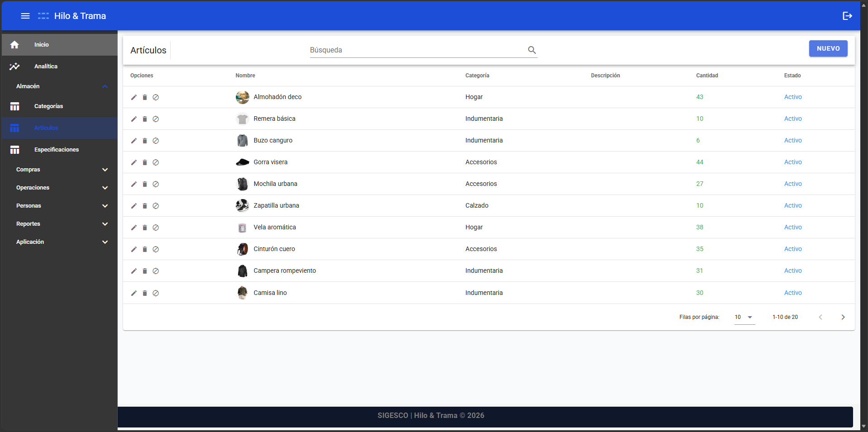The height and width of the screenshot is (432, 868).
Task: Collapse the Almacén sidebar section
Action: 59,86
